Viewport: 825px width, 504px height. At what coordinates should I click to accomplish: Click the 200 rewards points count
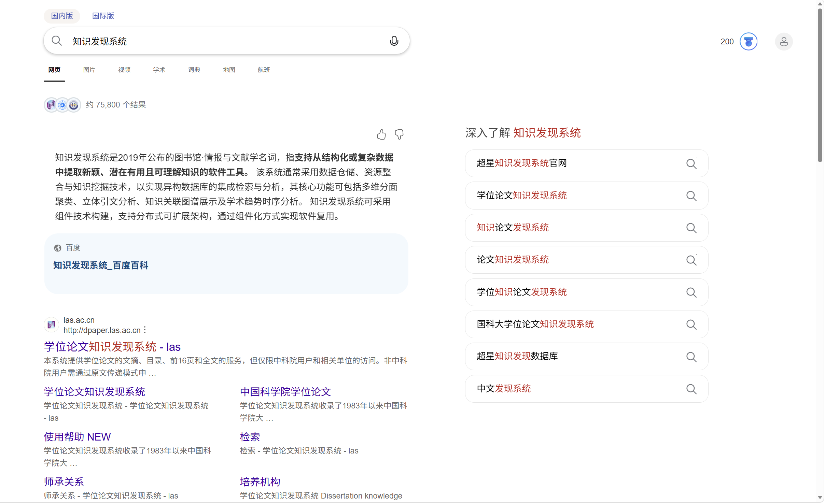click(727, 42)
